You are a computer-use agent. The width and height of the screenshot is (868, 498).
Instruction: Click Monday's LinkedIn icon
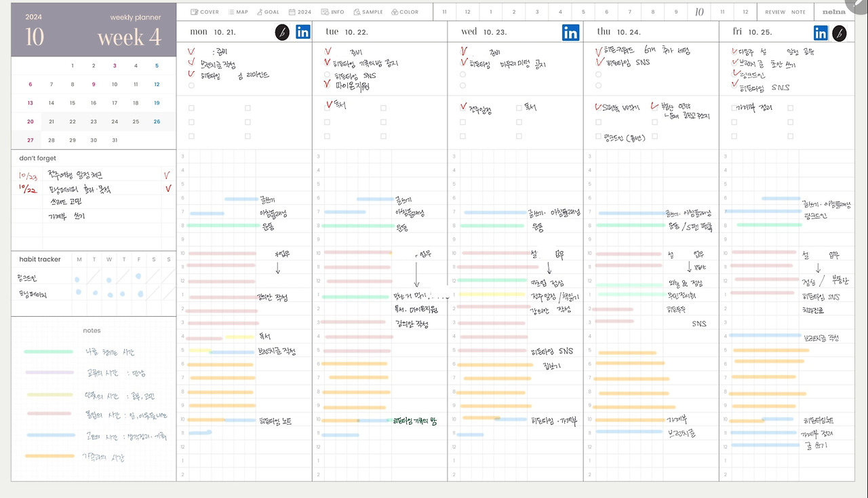click(302, 32)
